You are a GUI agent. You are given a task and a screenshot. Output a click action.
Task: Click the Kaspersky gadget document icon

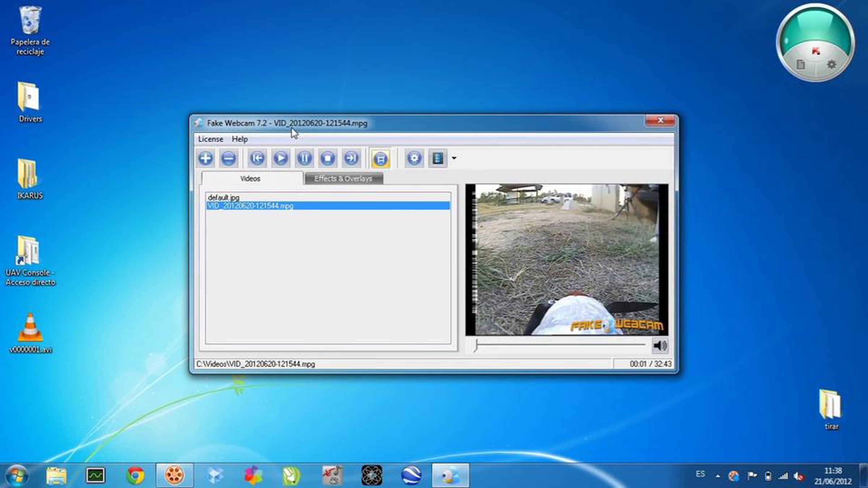tap(801, 65)
